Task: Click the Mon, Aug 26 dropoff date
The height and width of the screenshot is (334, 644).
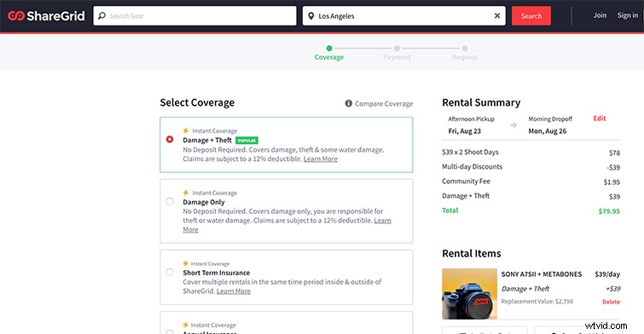Action: pyautogui.click(x=547, y=131)
